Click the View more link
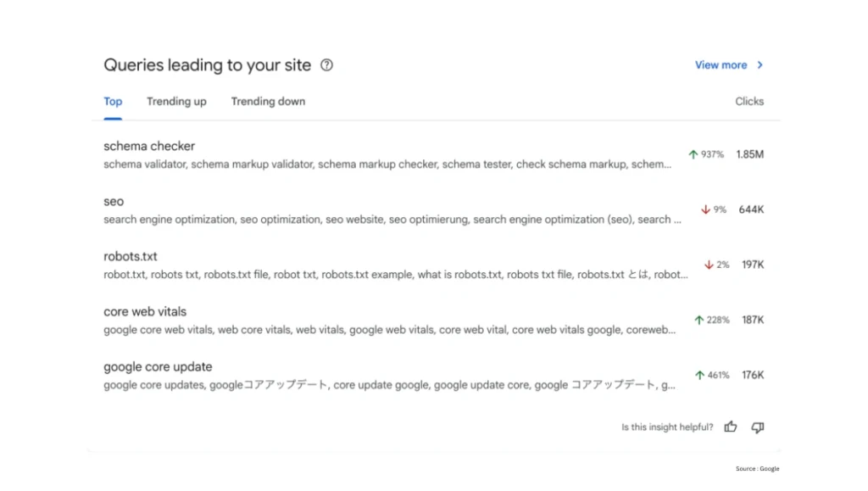 (721, 64)
